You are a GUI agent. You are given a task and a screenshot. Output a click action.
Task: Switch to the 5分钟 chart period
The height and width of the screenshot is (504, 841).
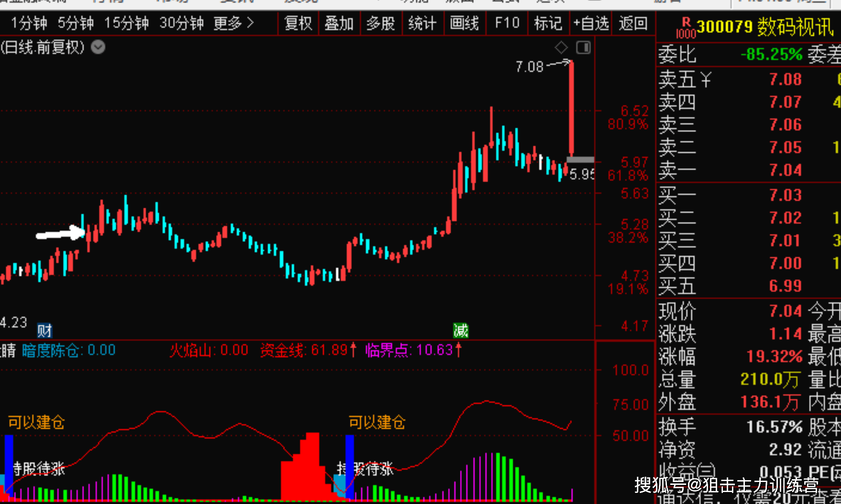click(x=76, y=23)
